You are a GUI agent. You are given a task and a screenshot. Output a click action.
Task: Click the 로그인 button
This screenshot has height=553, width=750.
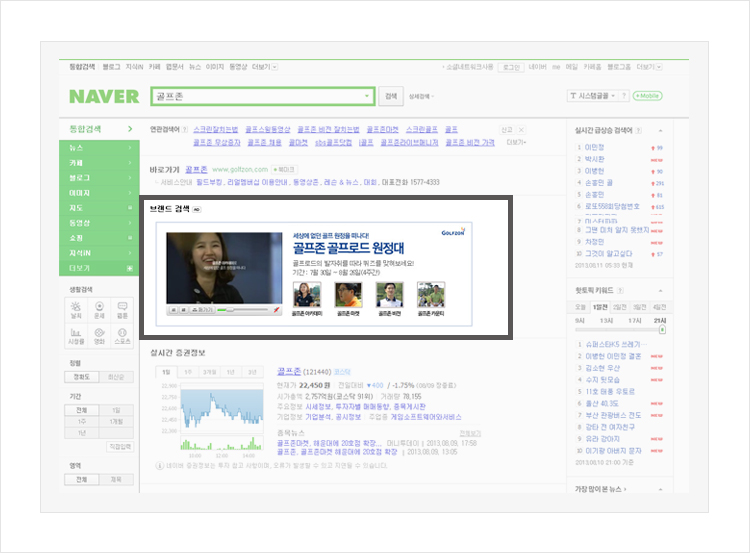(511, 67)
